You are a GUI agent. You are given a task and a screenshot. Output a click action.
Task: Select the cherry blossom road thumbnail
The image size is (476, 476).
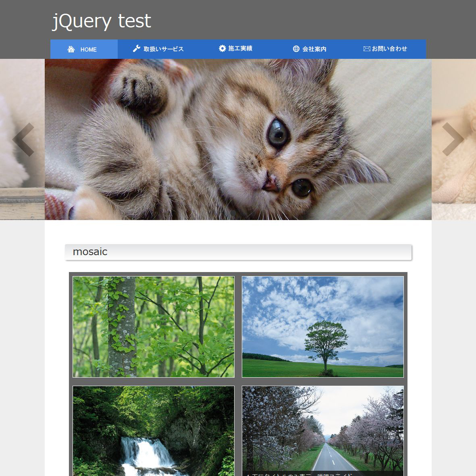[x=323, y=427]
